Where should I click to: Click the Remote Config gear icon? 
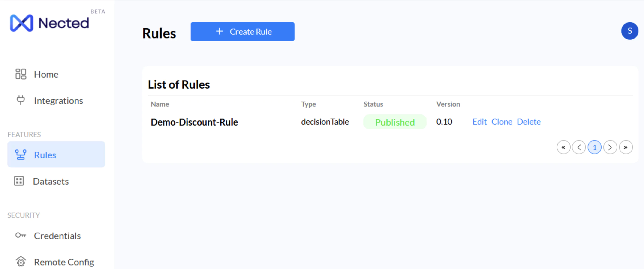point(21,262)
